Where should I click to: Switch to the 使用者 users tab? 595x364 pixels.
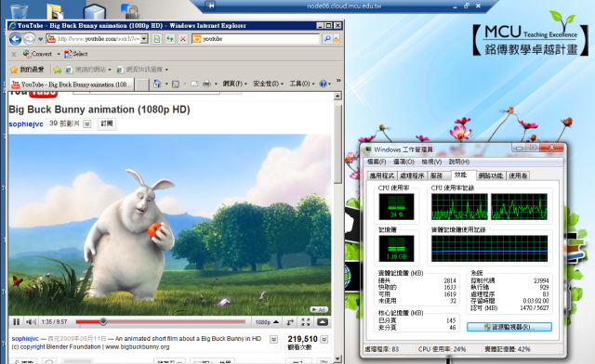pos(518,175)
